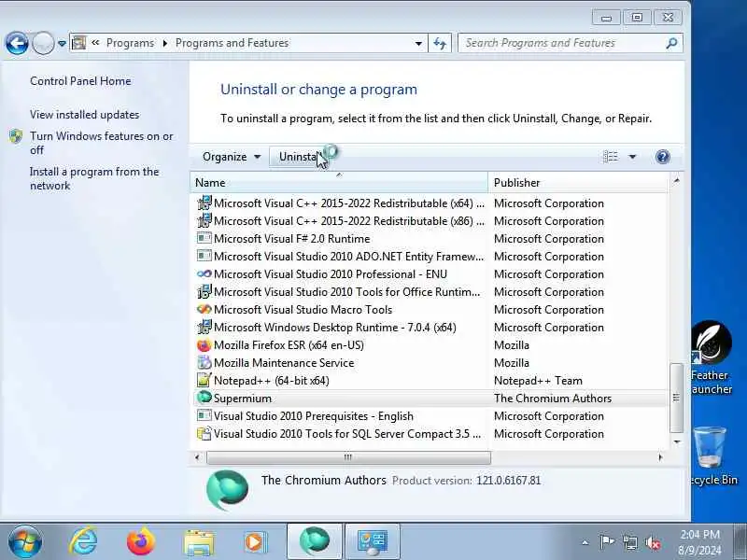This screenshot has height=560, width=747.
Task: Open Recycle Bin on desktop
Action: (x=710, y=456)
